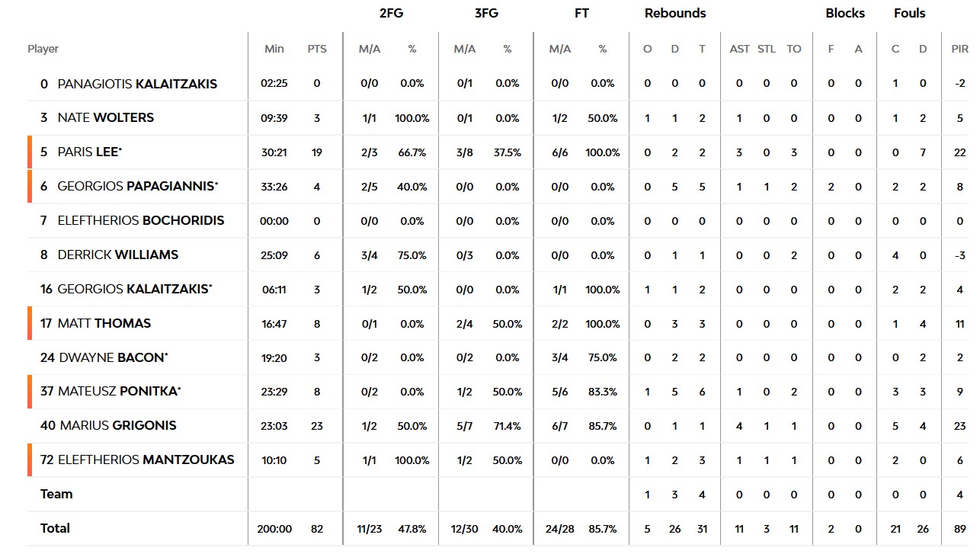Click the STL column header
This screenshot has height=554, width=980.
767,49
